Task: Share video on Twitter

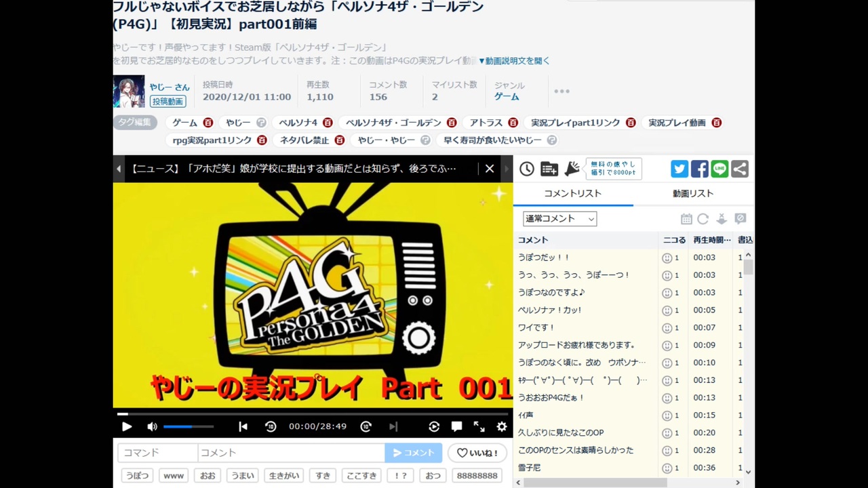Action: point(679,169)
